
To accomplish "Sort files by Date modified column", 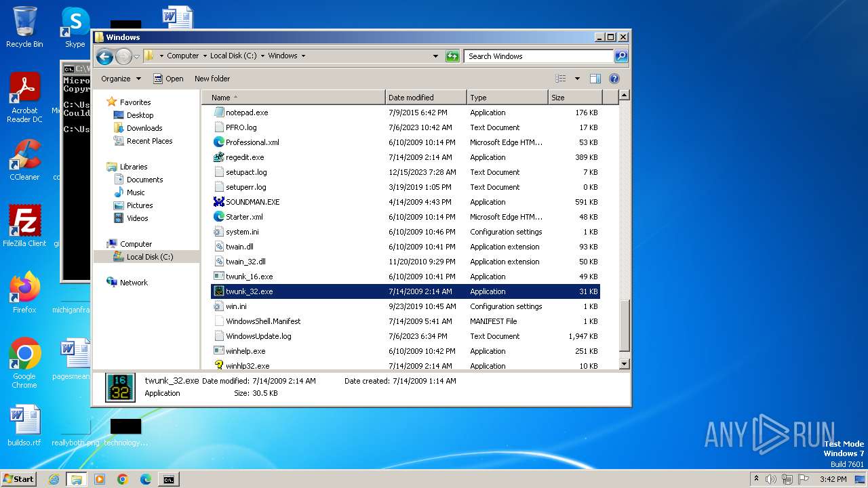I will pyautogui.click(x=426, y=98).
